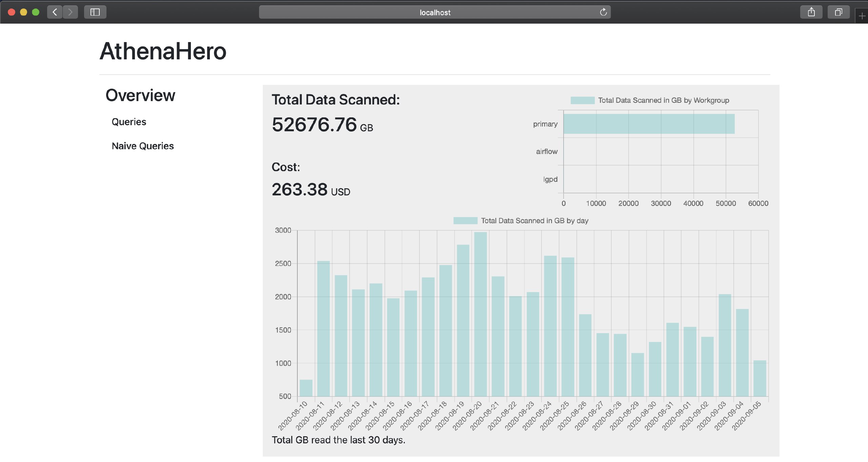Screen dimensions: 868x462
Task: Click the workgroup legend color swatch
Action: click(x=582, y=100)
